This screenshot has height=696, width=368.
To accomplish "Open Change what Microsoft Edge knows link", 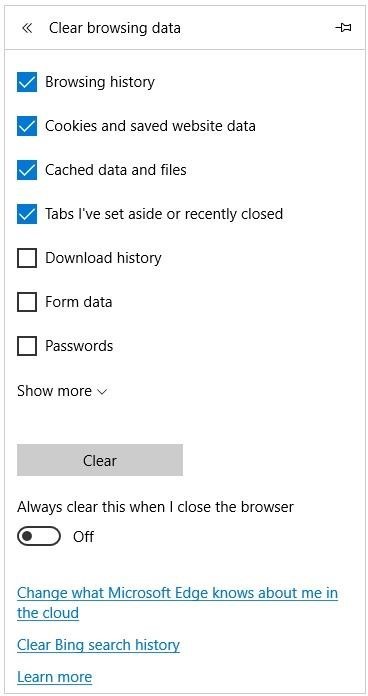I will 177,603.
